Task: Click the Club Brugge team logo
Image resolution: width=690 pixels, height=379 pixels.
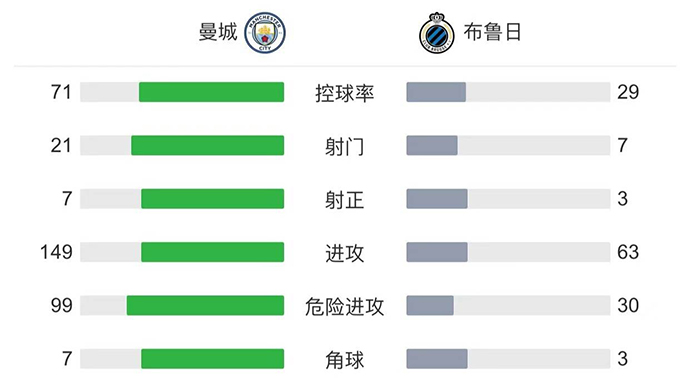Action: [436, 33]
